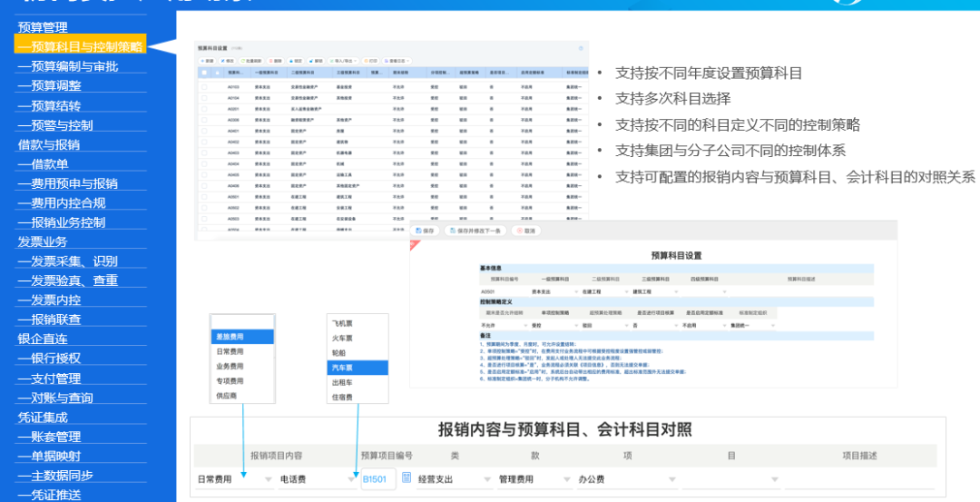This screenshot has width=980, height=502.
Task: Open the 管理费用 dropdown in mapping row
Action: [535, 479]
